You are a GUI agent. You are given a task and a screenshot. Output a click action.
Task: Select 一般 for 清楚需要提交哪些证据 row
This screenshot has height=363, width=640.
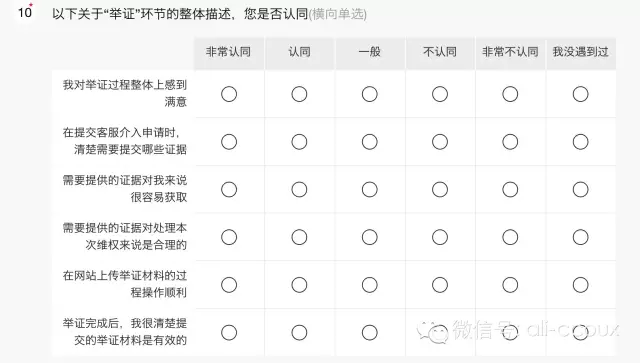coord(369,142)
